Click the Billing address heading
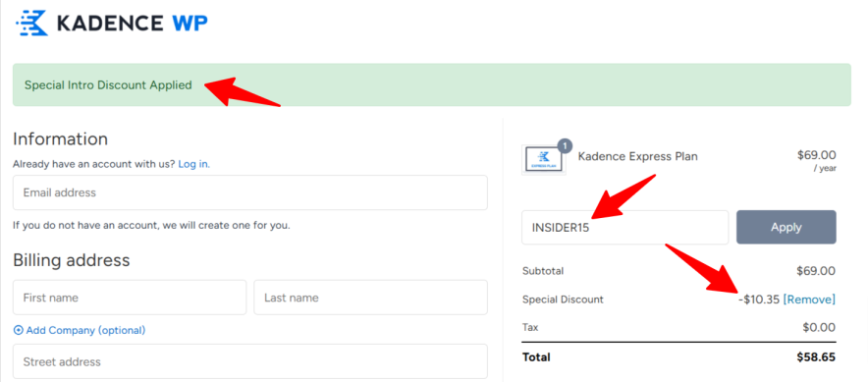The image size is (868, 382). click(x=72, y=260)
